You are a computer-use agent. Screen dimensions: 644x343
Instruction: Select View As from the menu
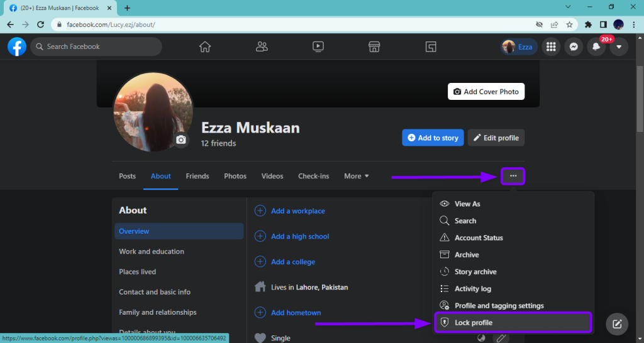[x=513, y=204]
